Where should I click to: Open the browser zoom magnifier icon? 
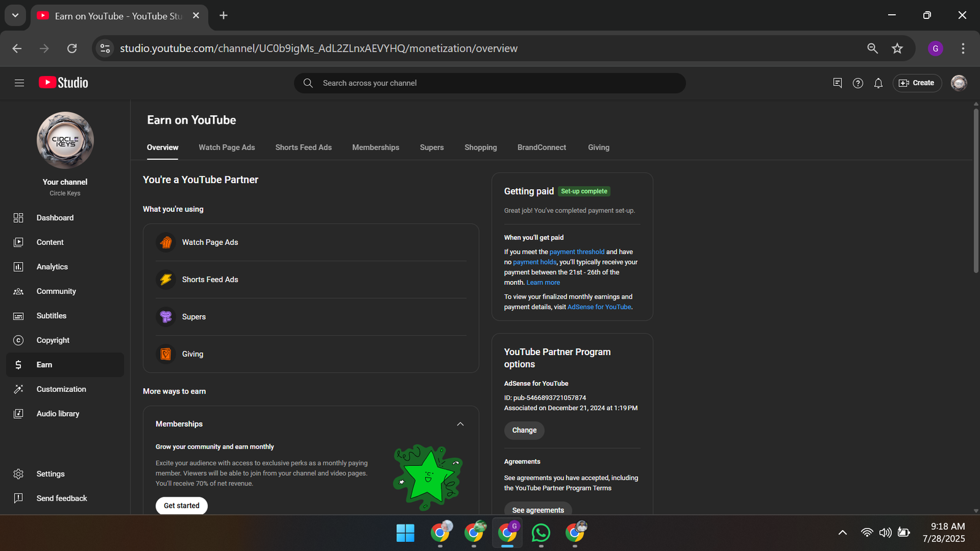coord(873,48)
